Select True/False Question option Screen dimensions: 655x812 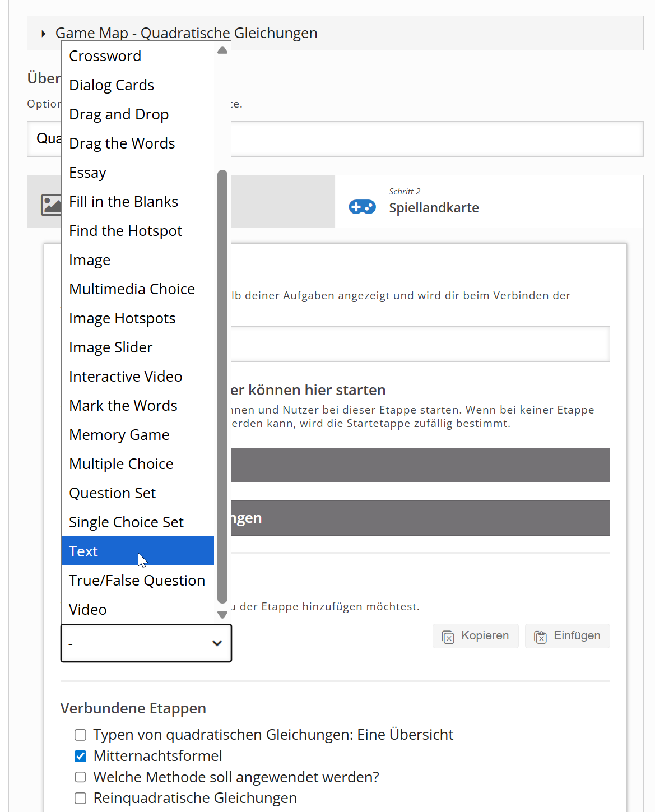(137, 581)
